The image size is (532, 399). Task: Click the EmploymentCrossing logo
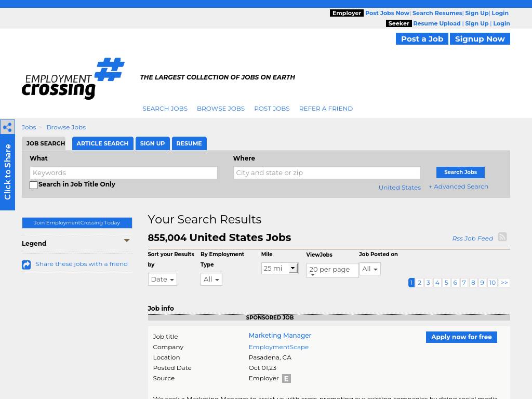click(x=73, y=78)
